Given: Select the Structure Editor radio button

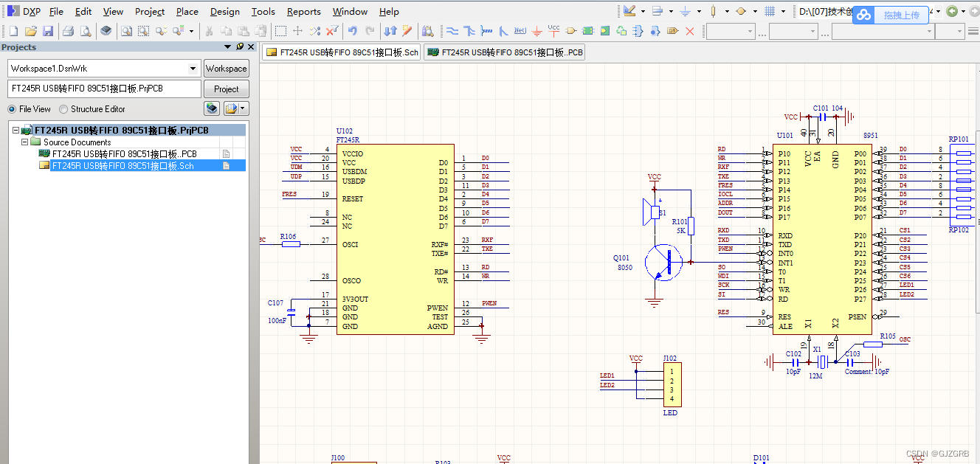Looking at the screenshot, I should pos(64,109).
